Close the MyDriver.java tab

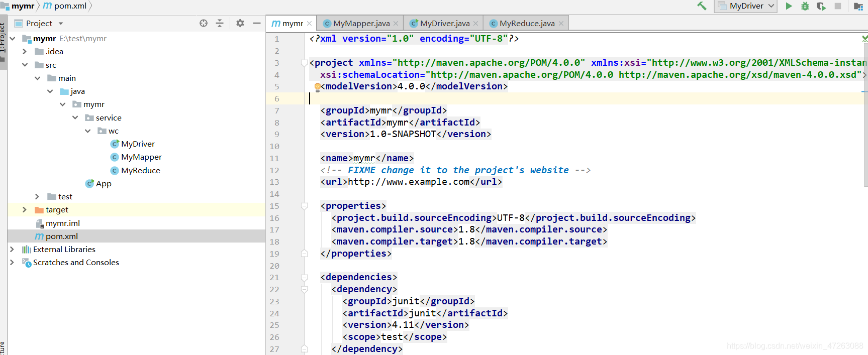[476, 24]
